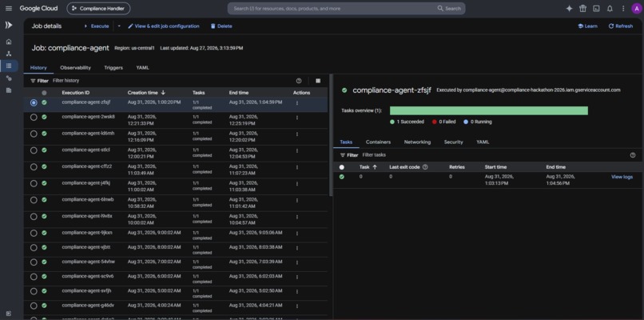Open actions menu for compliance-agent-9jkxn
Image resolution: width=644 pixels, height=320 pixels.
pos(297,234)
